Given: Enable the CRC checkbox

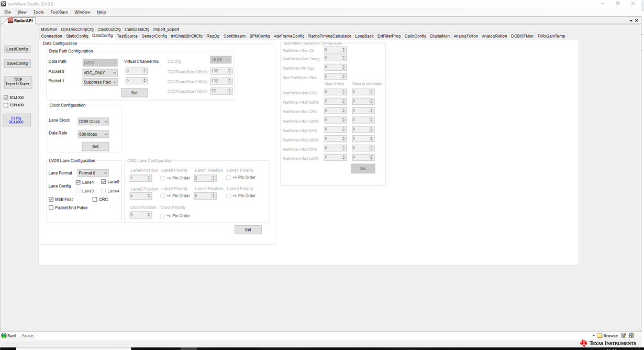Looking at the screenshot, I should 95,199.
